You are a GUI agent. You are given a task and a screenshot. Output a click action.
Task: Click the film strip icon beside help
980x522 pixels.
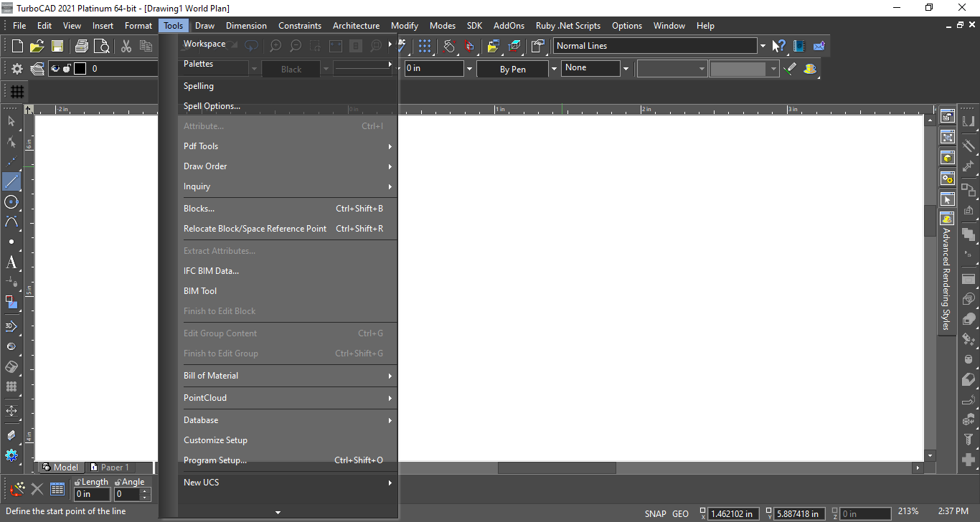tap(799, 46)
